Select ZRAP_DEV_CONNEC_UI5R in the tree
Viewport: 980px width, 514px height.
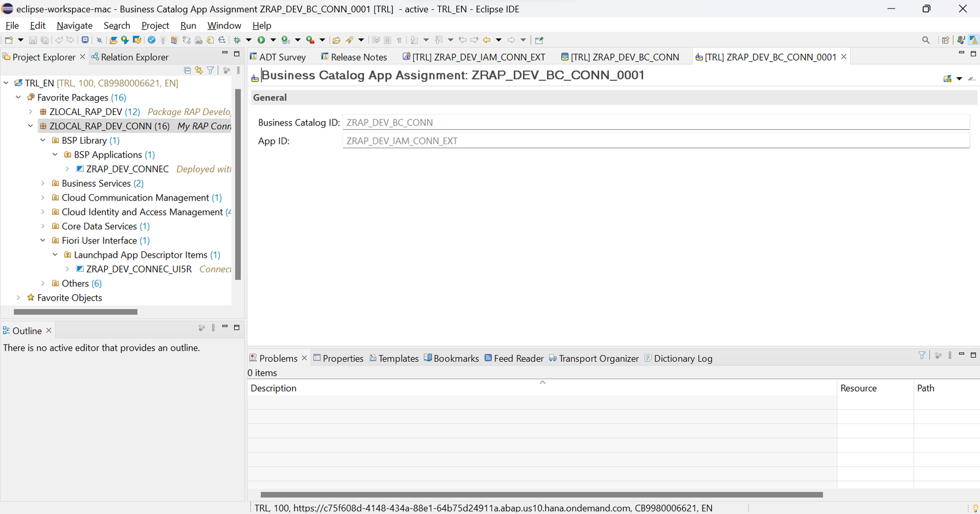click(139, 269)
